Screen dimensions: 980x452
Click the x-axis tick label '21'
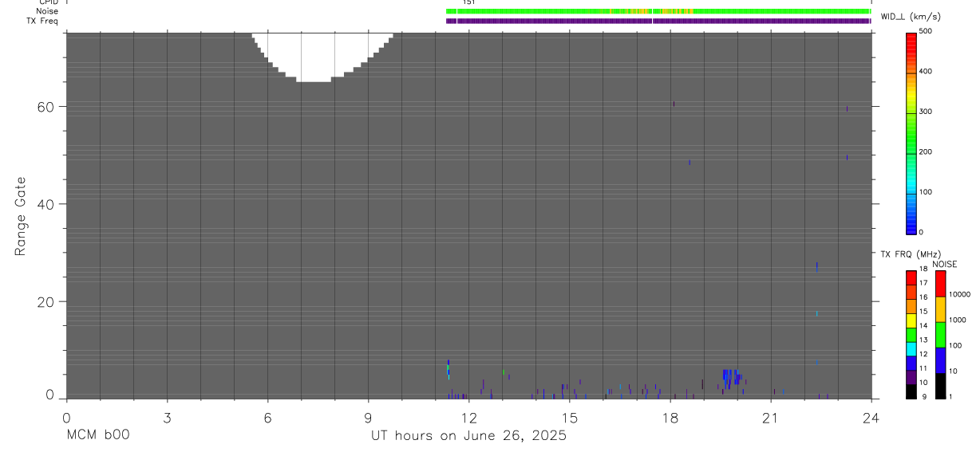coord(771,417)
